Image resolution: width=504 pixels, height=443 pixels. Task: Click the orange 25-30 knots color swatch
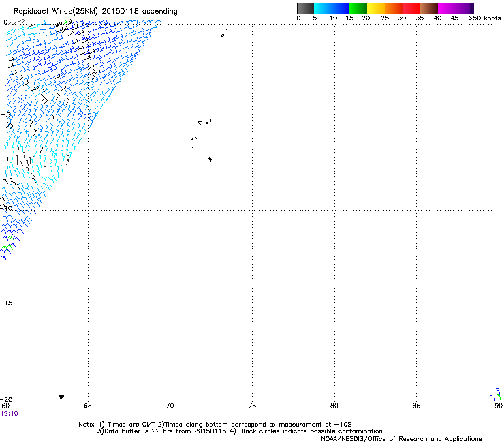coord(394,8)
